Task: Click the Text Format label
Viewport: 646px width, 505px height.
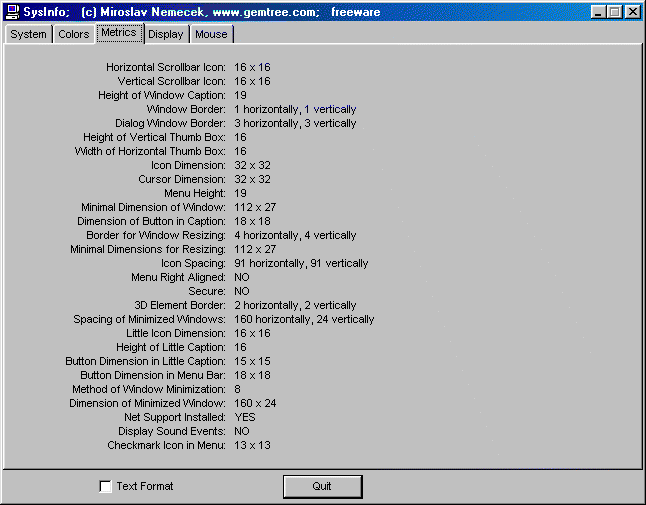Action: click(144, 487)
